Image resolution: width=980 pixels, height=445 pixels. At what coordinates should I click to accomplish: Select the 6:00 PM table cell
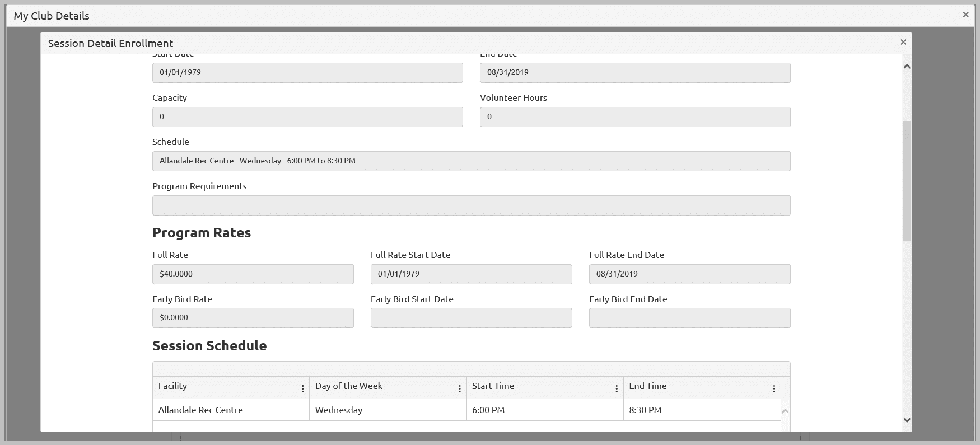pyautogui.click(x=545, y=410)
